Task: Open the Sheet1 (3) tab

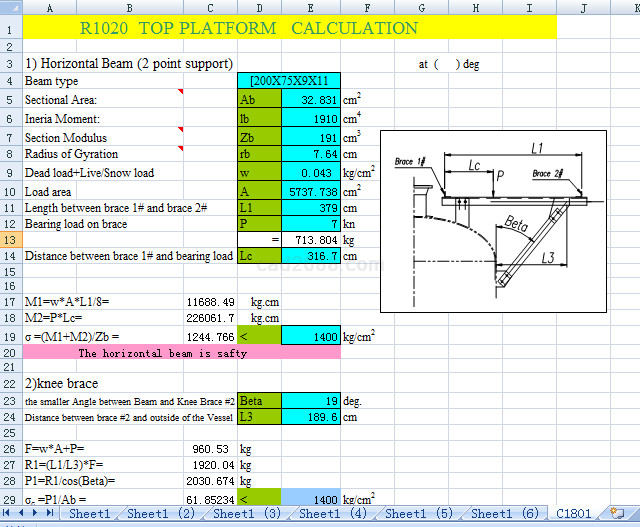Action: tap(246, 513)
